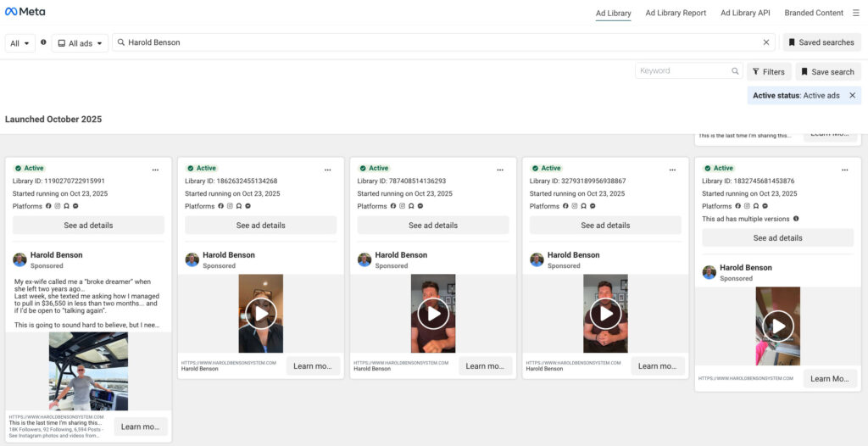Switch to the Ad Library tab

[614, 13]
